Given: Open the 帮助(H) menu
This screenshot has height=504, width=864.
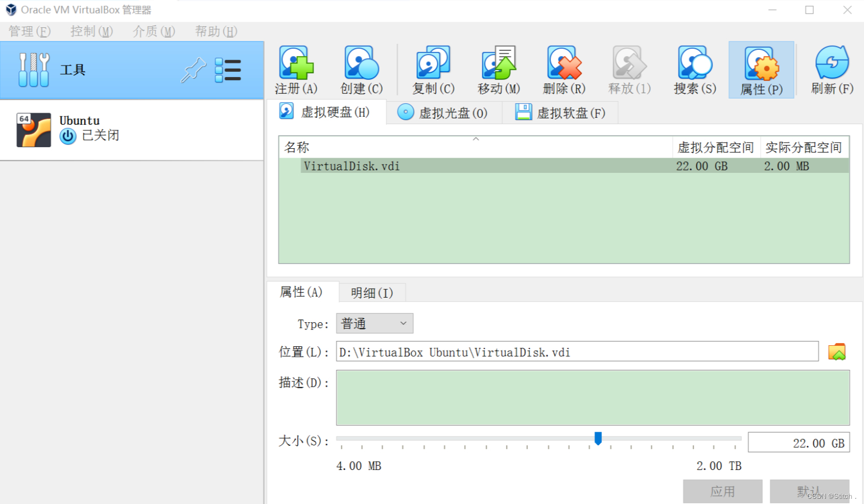Looking at the screenshot, I should (216, 31).
